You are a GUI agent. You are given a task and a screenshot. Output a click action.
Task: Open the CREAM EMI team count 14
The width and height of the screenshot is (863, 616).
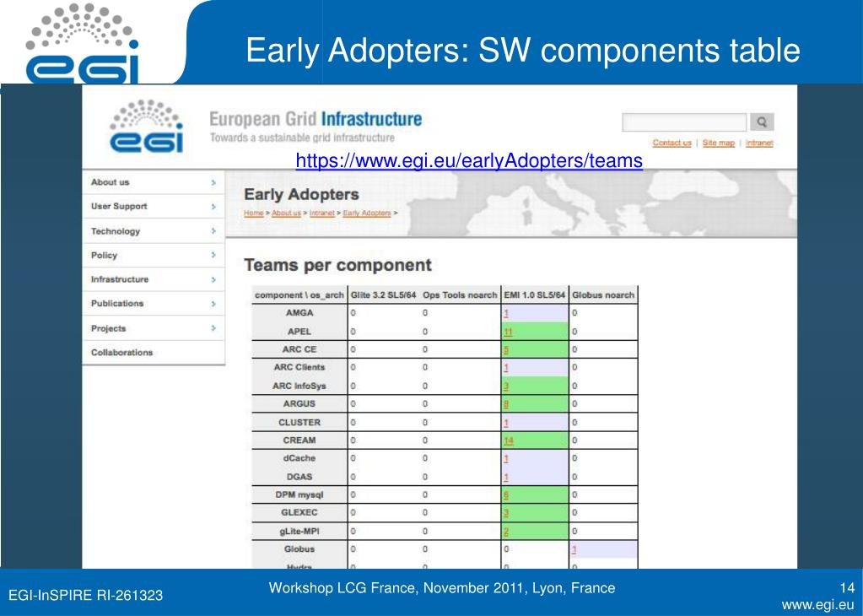pos(508,440)
